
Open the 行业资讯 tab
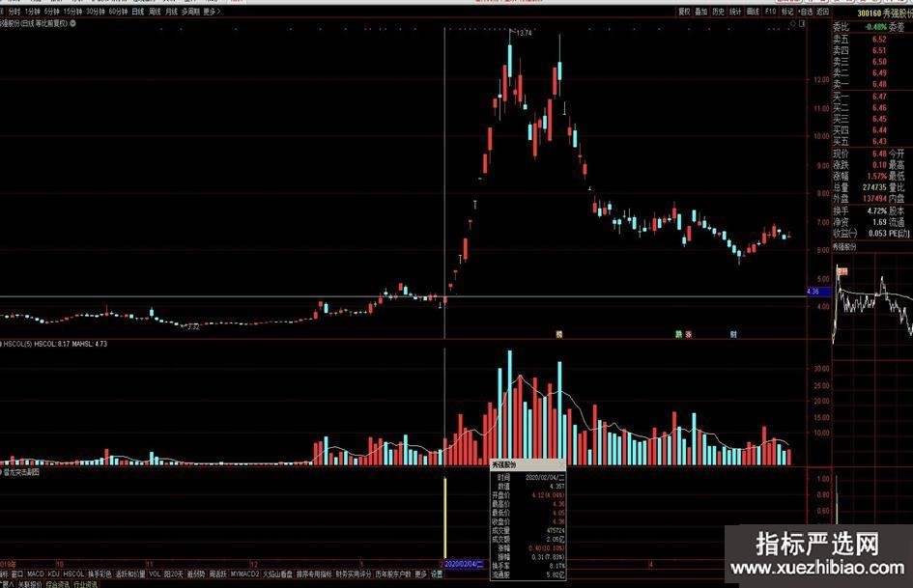coord(85,584)
